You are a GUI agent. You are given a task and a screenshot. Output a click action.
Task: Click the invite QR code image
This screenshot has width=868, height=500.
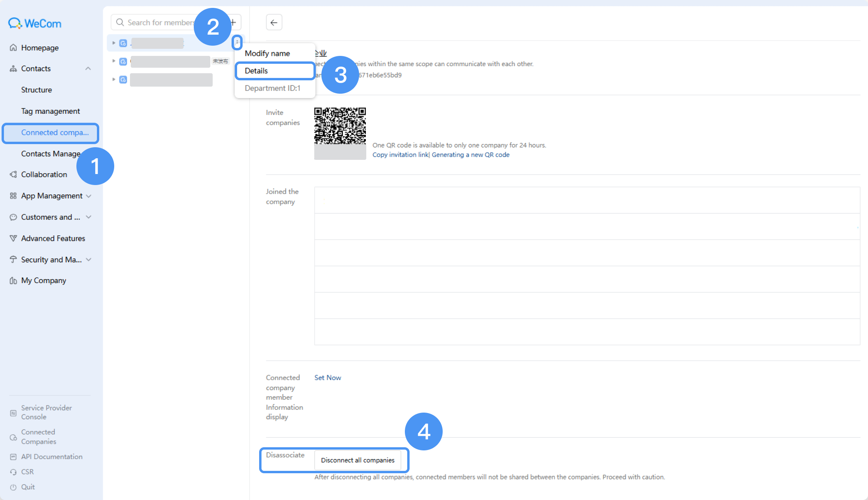click(x=340, y=126)
